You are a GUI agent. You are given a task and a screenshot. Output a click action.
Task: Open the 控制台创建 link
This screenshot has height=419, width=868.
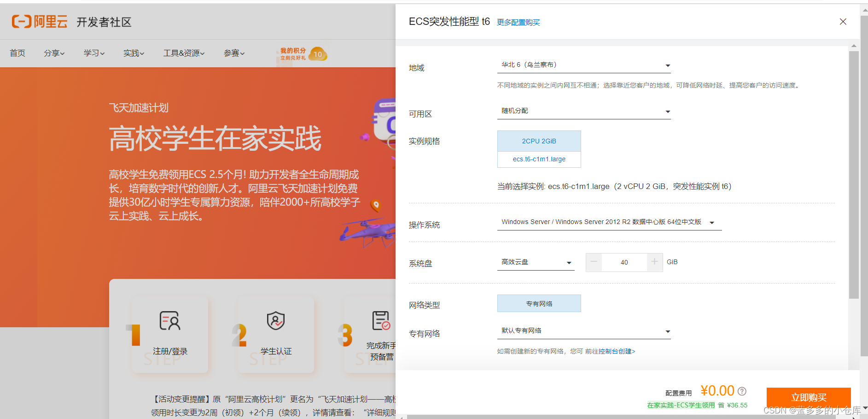(x=617, y=351)
